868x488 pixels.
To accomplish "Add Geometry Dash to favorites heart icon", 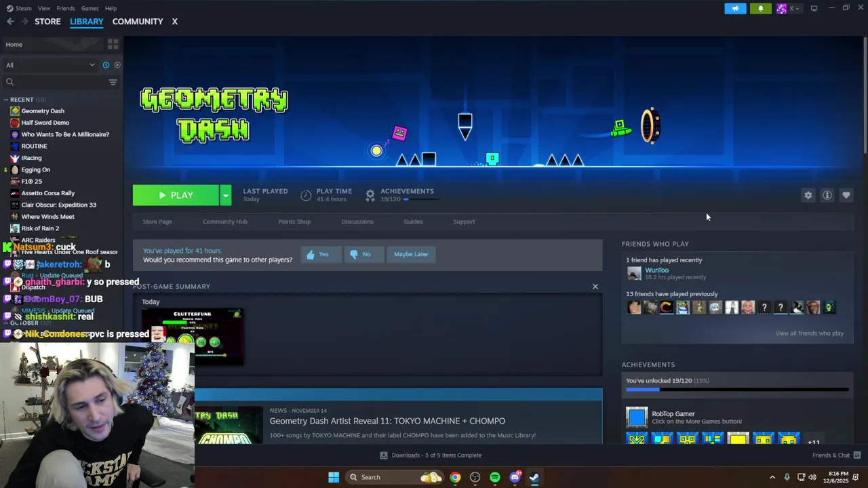I will 846,195.
